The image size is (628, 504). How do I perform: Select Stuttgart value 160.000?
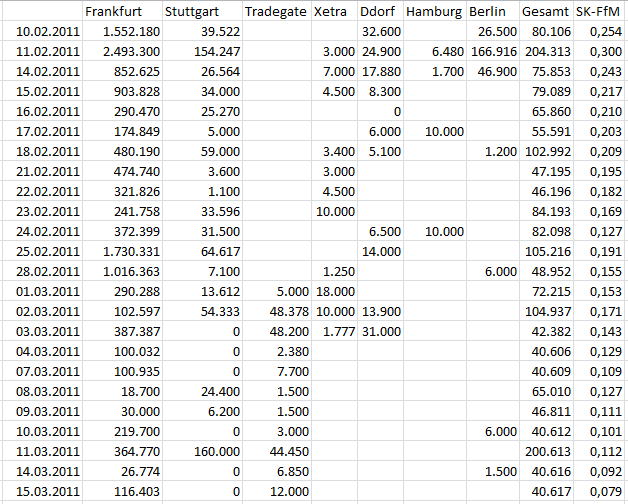[x=202, y=452]
